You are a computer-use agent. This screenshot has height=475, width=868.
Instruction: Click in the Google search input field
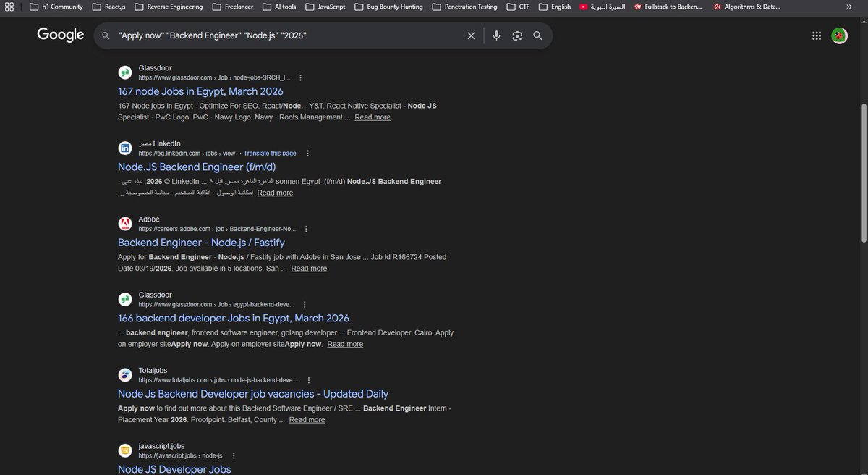289,35
